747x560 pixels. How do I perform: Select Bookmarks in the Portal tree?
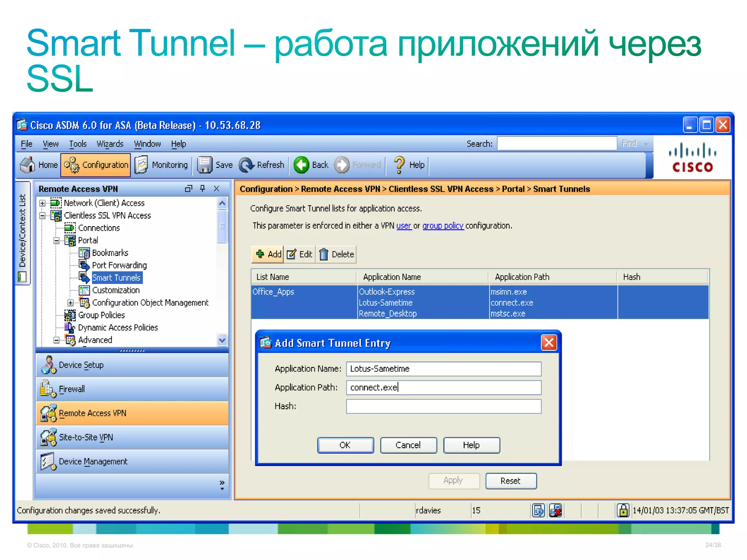110,253
